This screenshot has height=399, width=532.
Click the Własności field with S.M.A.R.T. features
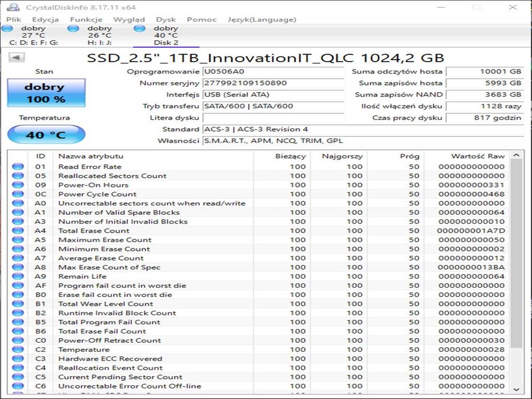point(363,141)
